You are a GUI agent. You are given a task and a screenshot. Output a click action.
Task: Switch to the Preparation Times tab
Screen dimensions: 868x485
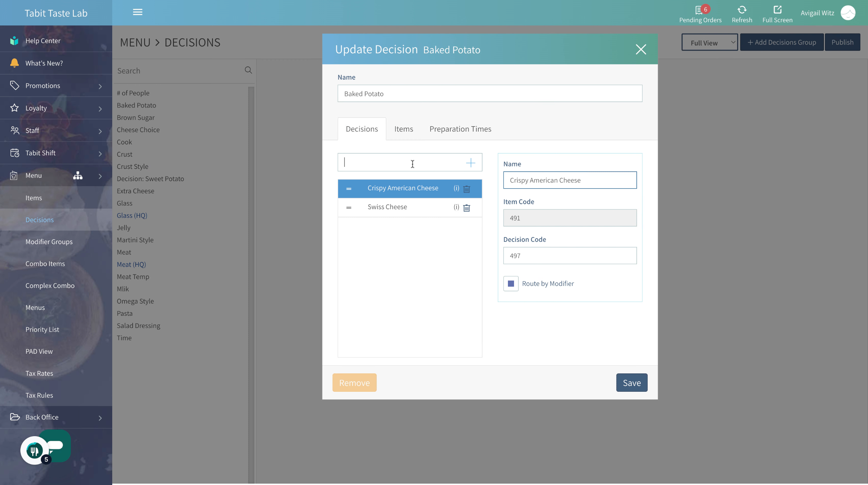click(460, 129)
